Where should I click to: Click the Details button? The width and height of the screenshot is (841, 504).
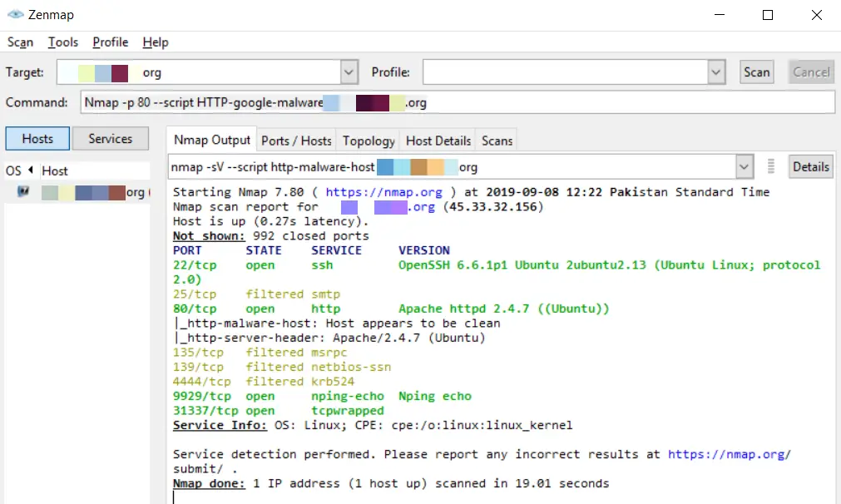pyautogui.click(x=810, y=167)
